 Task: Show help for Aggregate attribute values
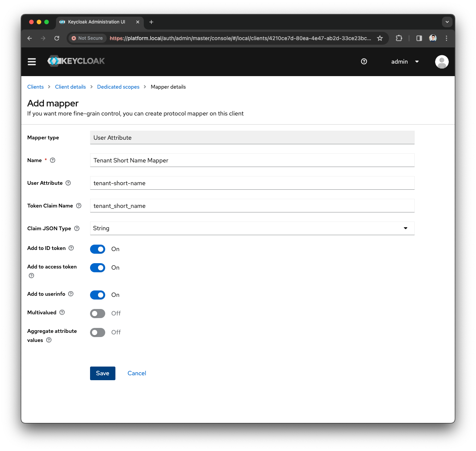tap(49, 340)
